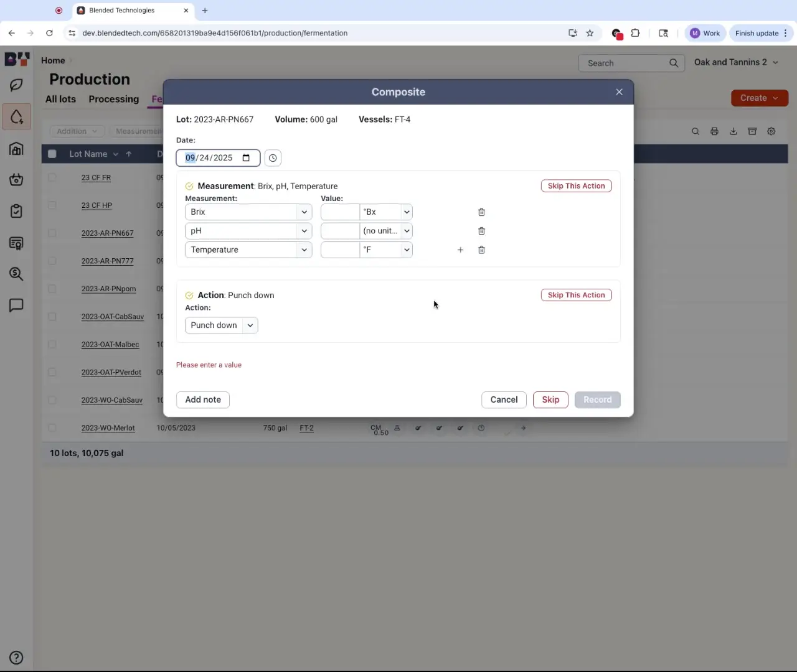Image resolution: width=797 pixels, height=672 pixels.
Task: Click the Brix value input field
Action: (340, 212)
